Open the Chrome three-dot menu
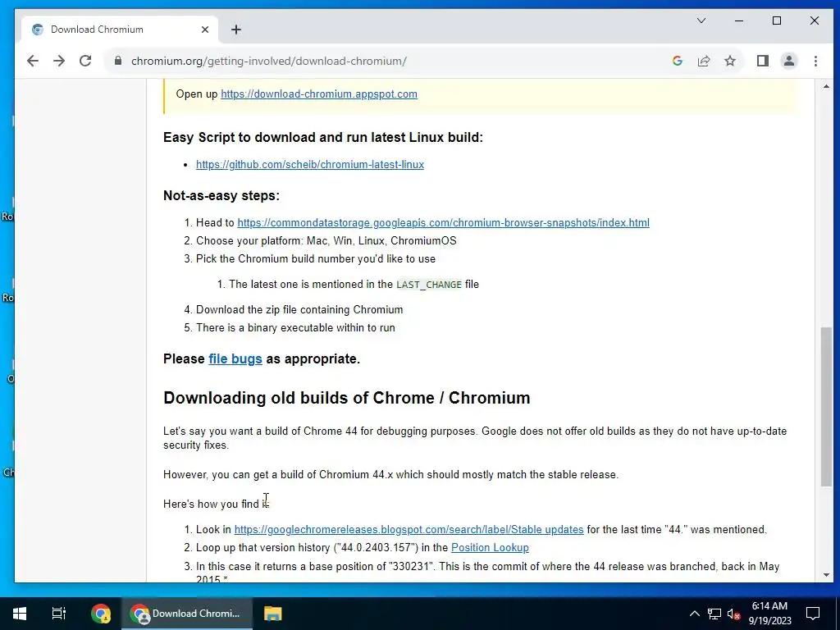The width and height of the screenshot is (840, 630). 815,61
